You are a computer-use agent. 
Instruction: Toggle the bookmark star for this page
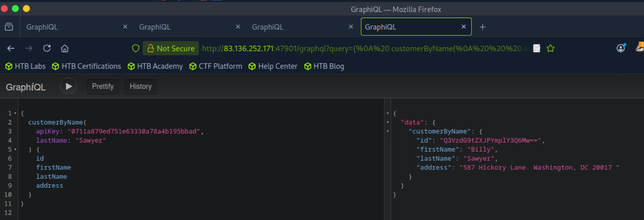point(551,49)
